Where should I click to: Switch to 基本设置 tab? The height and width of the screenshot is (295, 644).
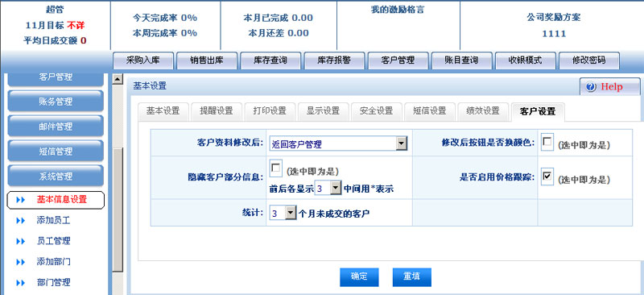163,110
